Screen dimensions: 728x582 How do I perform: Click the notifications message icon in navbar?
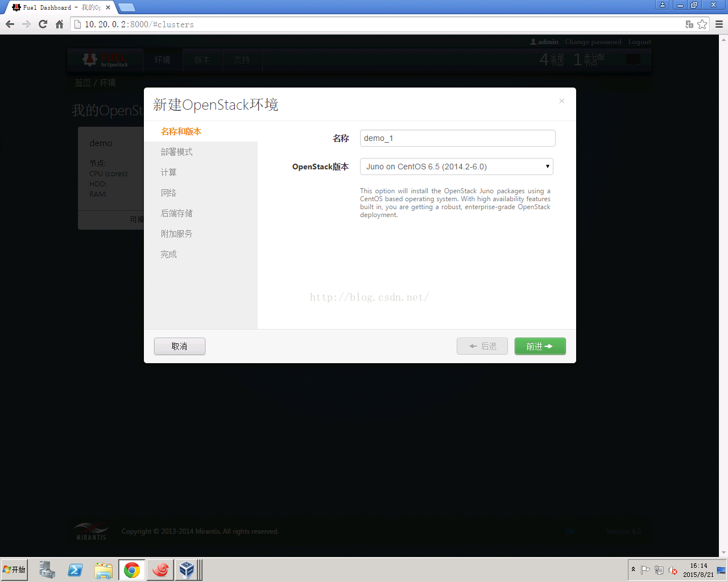[x=633, y=59]
